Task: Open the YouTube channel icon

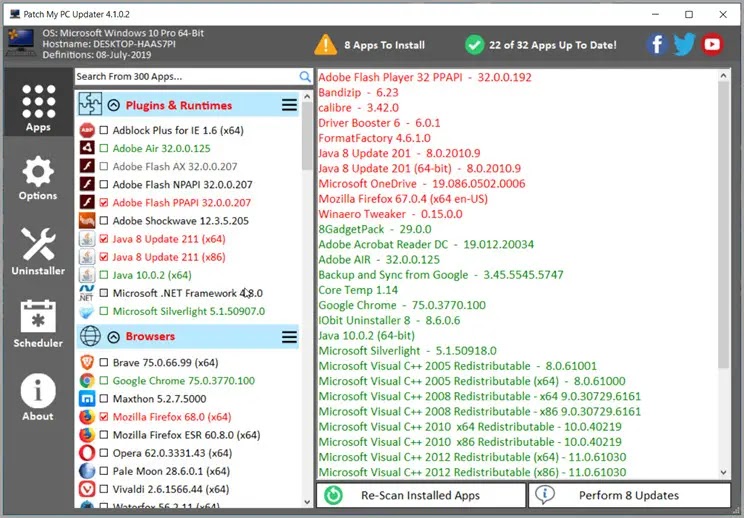Action: [x=712, y=45]
